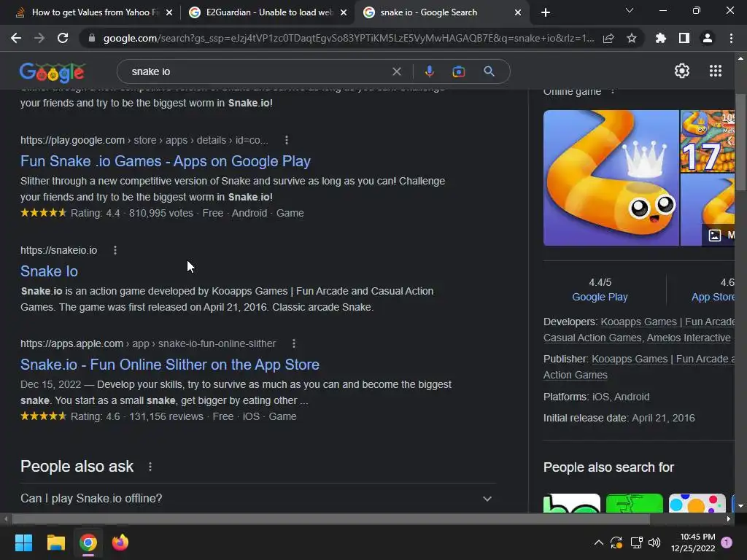Viewport: 747px width, 560px height.
Task: Click the Chrome taskbar icon
Action: click(x=88, y=542)
